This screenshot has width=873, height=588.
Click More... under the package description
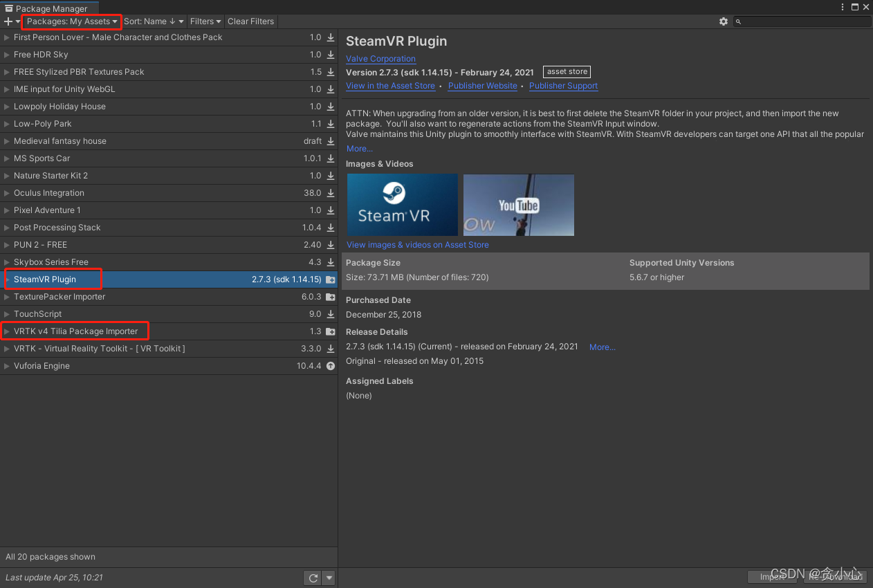click(x=360, y=149)
